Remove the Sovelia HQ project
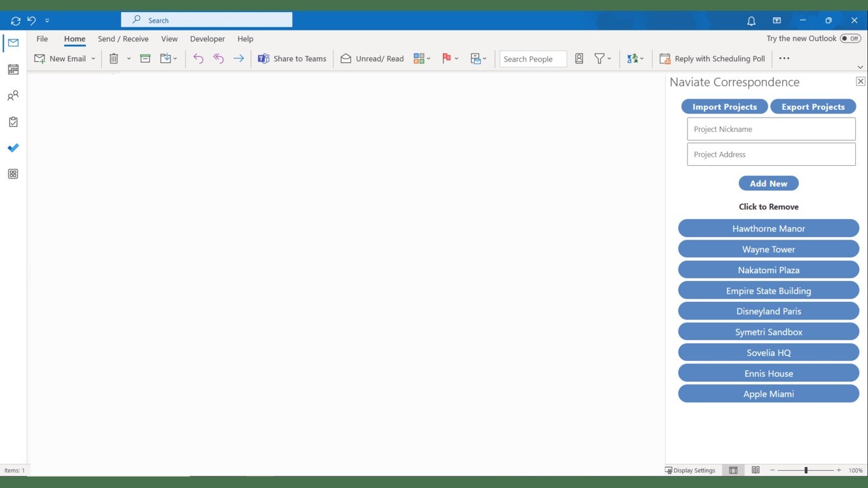This screenshot has height=488, width=868. point(768,353)
